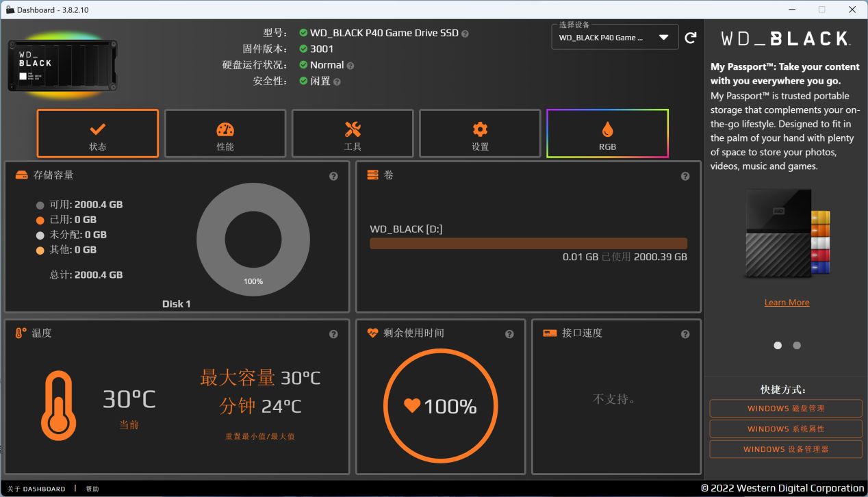
Task: Click the My Passport product image
Action: [x=787, y=234]
